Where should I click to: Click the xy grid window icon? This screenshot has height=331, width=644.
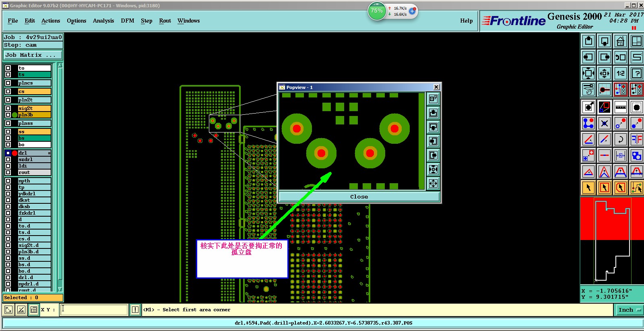[637, 41]
